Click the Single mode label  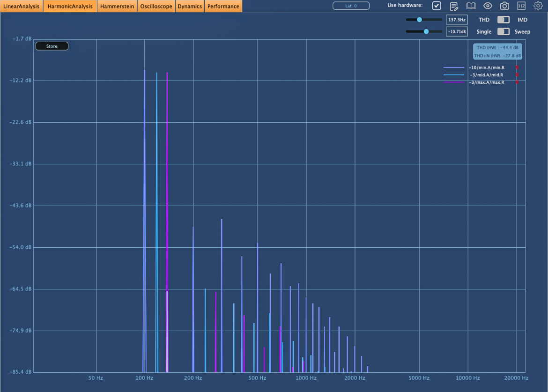coord(484,32)
